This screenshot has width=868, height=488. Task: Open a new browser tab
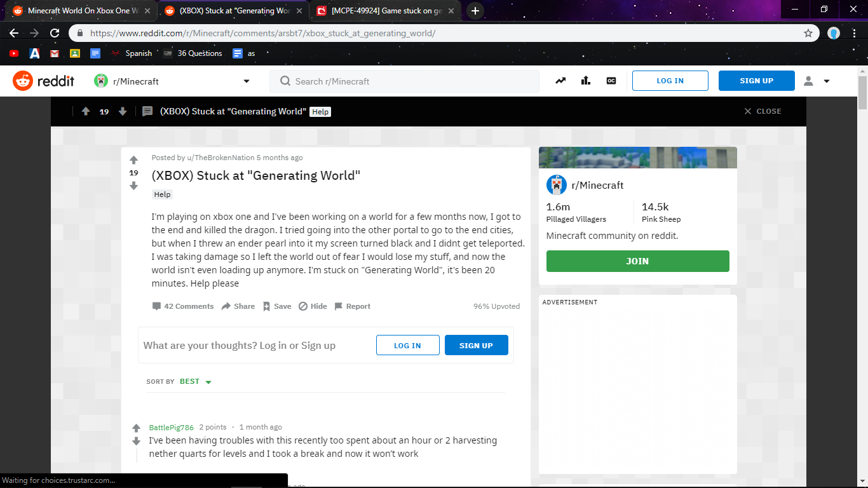475,11
